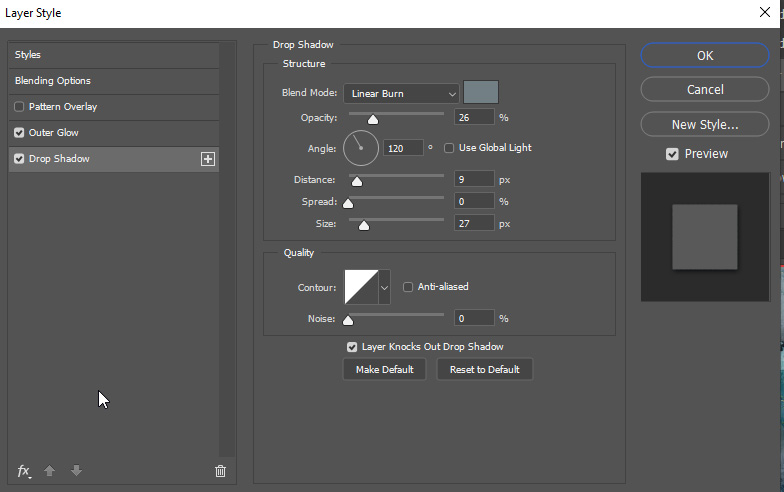The width and height of the screenshot is (784, 492).
Task: Open the shadow color swatch
Action: [481, 92]
